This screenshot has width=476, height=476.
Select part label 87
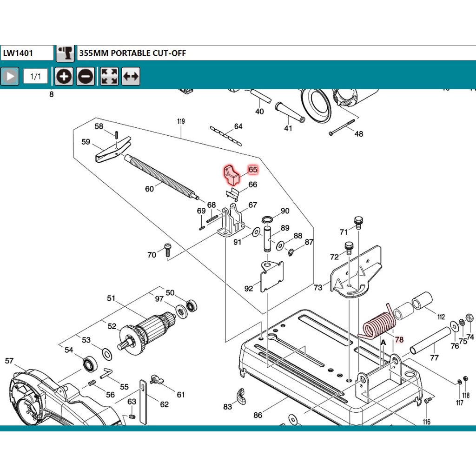coord(309,242)
